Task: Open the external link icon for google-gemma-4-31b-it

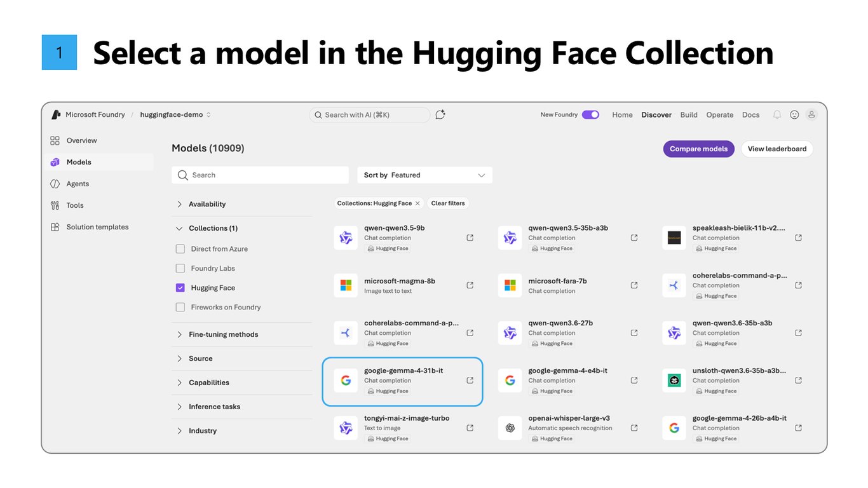Action: [470, 381]
